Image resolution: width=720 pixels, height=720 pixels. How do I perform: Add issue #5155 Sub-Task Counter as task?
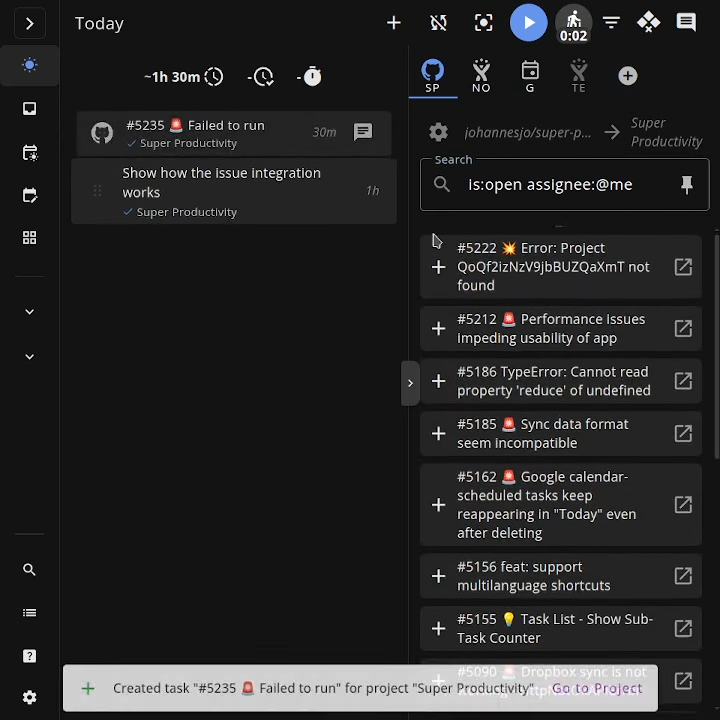pyautogui.click(x=439, y=628)
